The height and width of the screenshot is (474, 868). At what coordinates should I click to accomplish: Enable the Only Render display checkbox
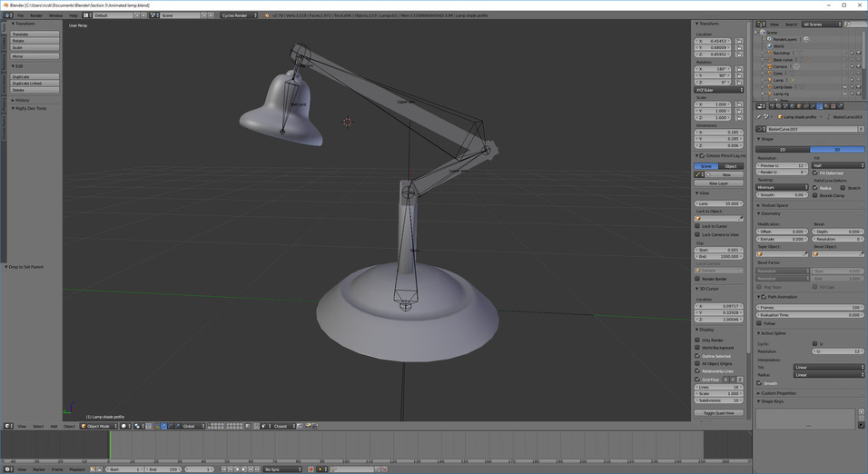coord(697,340)
